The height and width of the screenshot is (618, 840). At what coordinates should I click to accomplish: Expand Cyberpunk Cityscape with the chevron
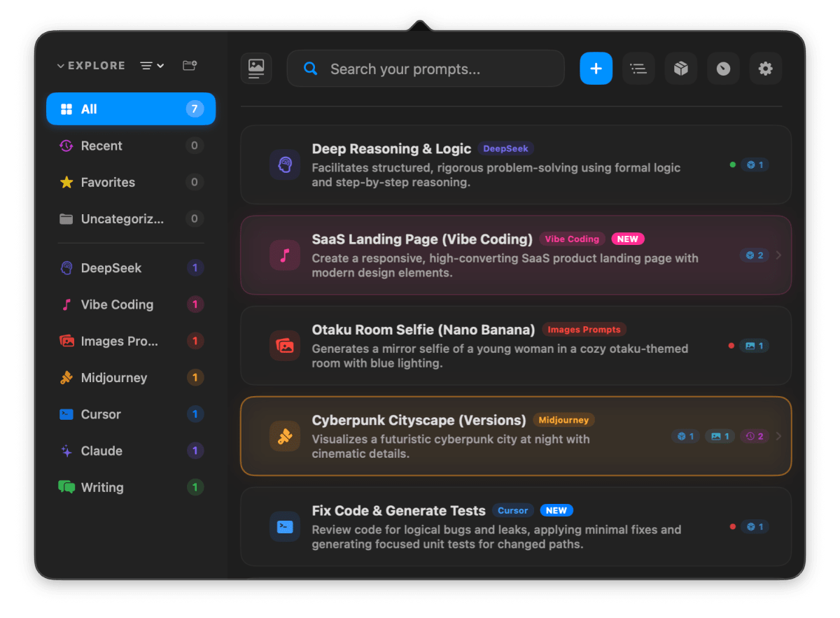[778, 436]
